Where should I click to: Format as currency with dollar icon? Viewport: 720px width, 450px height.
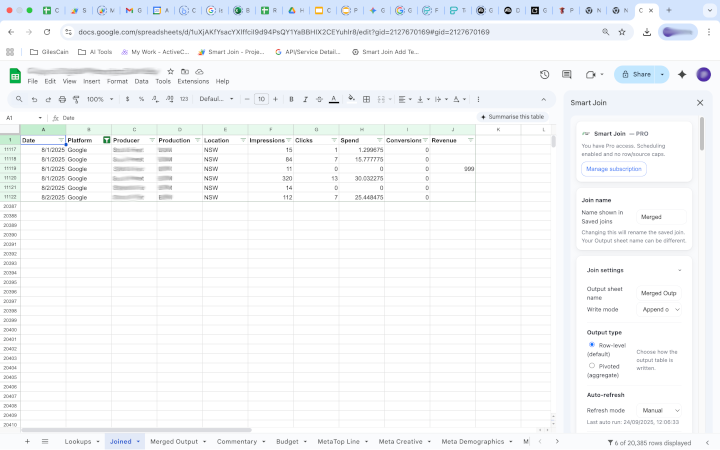pos(128,99)
